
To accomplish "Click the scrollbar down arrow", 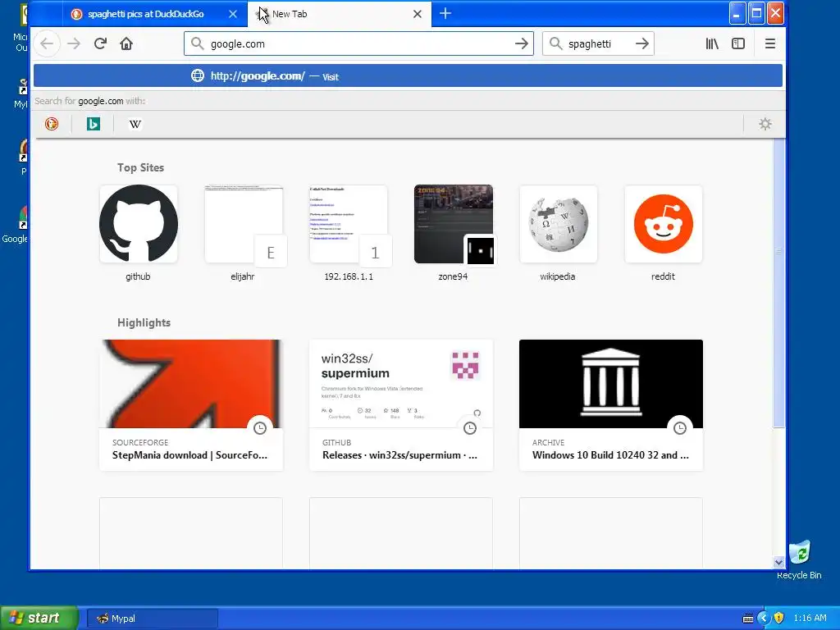I will point(779,563).
